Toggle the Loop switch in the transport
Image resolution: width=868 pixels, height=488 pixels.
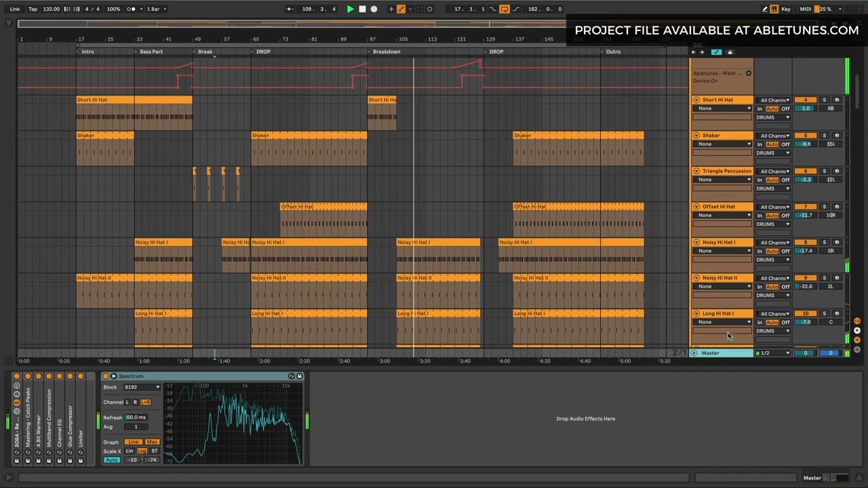(x=504, y=9)
